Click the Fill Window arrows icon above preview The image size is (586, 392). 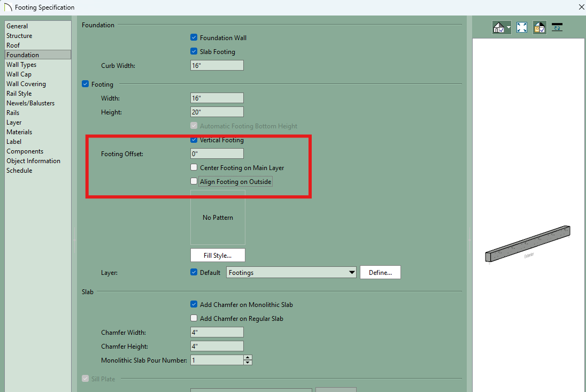(x=522, y=27)
